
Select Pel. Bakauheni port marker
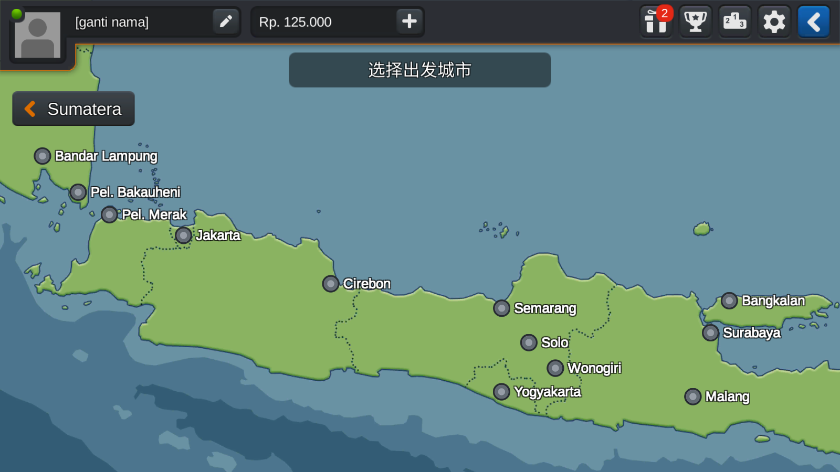pyautogui.click(x=78, y=192)
